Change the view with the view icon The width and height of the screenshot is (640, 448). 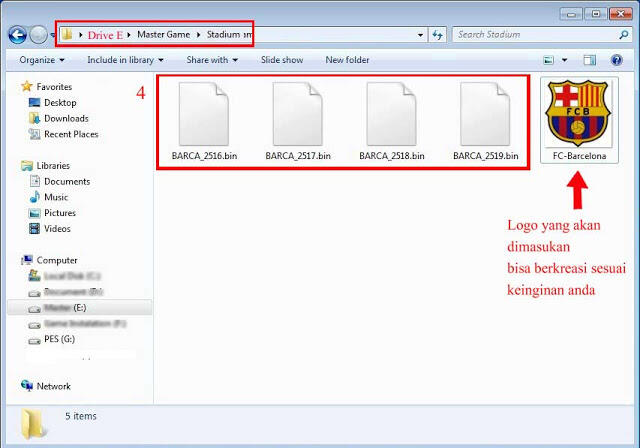(x=549, y=60)
